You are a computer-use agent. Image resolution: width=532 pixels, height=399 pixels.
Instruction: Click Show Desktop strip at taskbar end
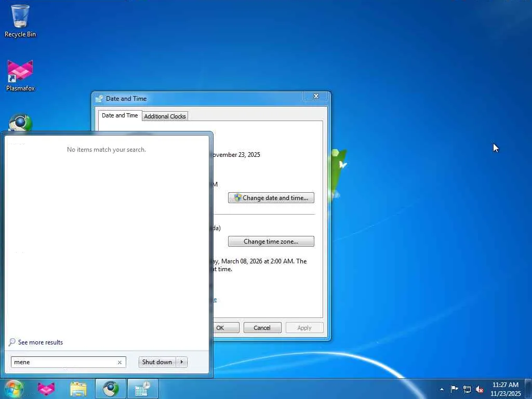point(528,389)
